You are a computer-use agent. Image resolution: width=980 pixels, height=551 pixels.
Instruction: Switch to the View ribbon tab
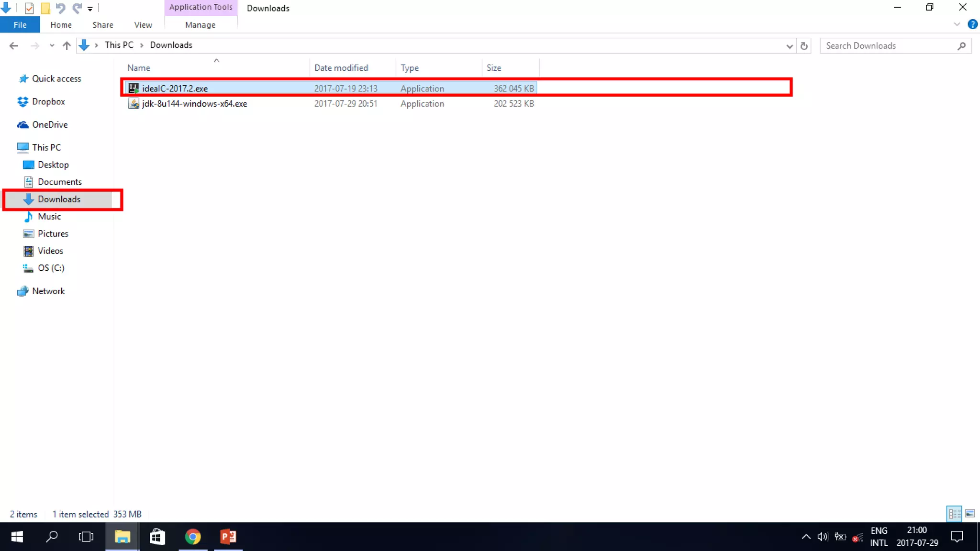143,25
